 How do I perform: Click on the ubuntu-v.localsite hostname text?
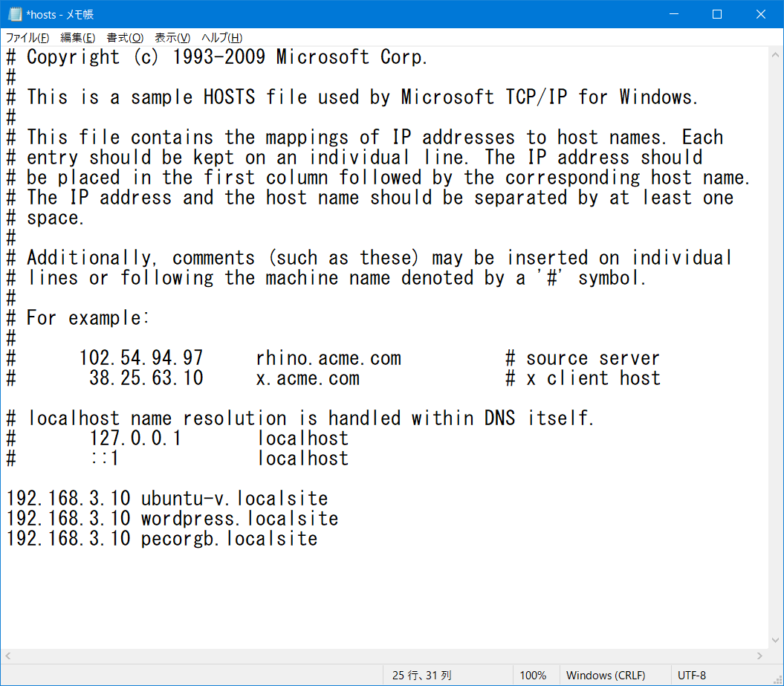pos(234,499)
